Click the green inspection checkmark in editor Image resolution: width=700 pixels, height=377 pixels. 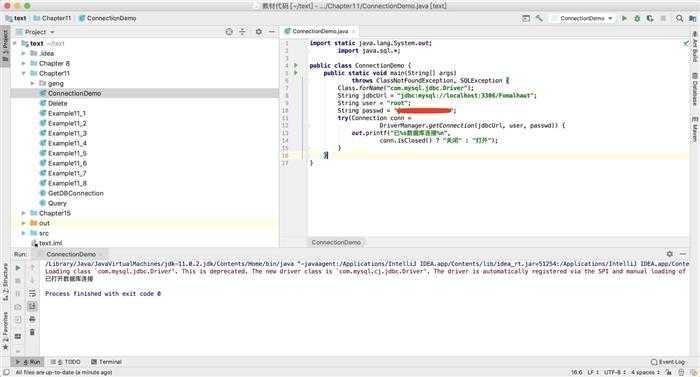tap(686, 43)
